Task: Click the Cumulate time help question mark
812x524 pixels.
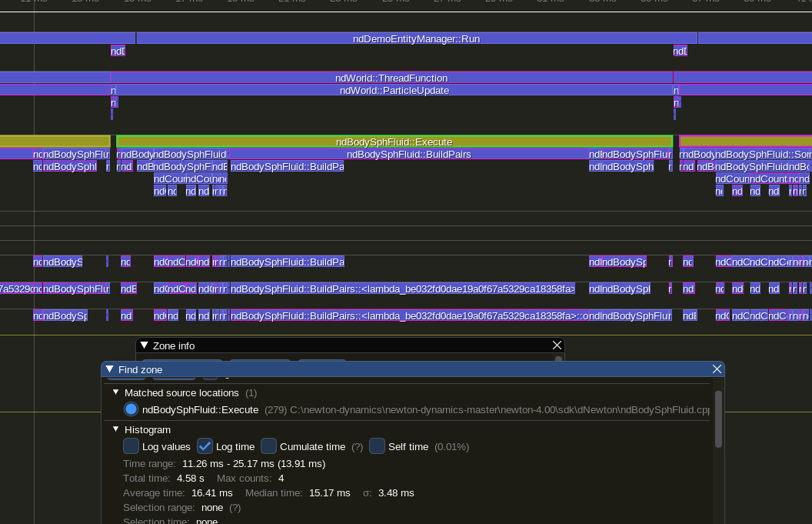Action: [357, 447]
